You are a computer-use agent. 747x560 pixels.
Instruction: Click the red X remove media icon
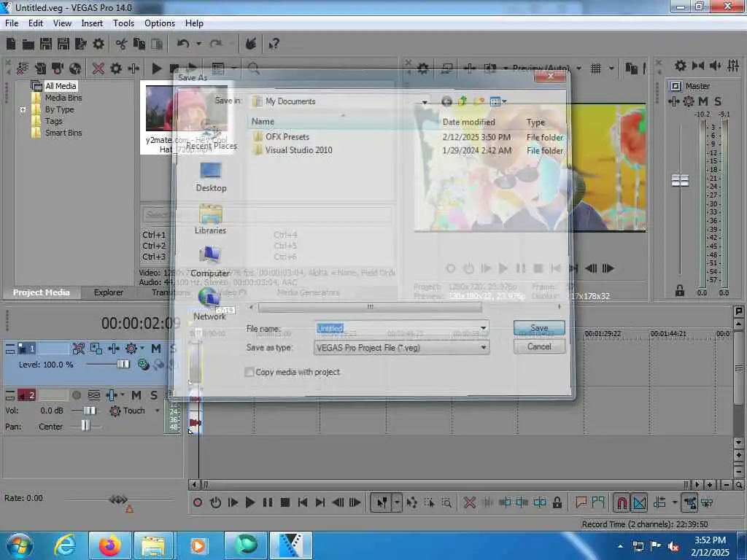98,69
